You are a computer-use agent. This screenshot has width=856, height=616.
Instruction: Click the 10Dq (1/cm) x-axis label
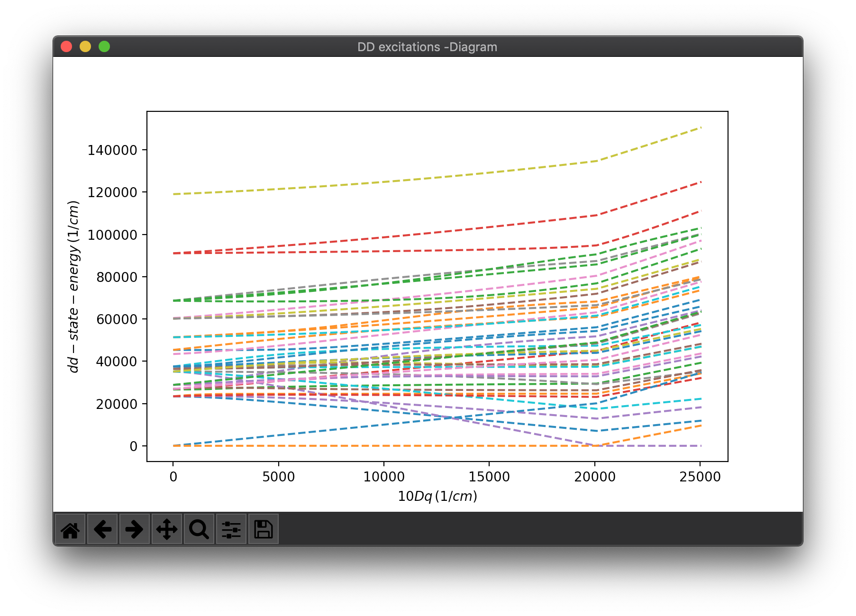tap(437, 496)
